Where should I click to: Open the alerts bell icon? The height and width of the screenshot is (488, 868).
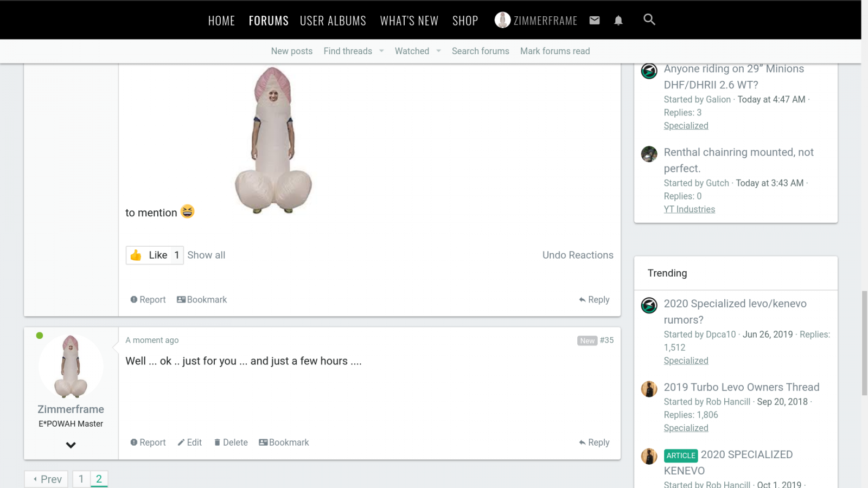tap(618, 20)
